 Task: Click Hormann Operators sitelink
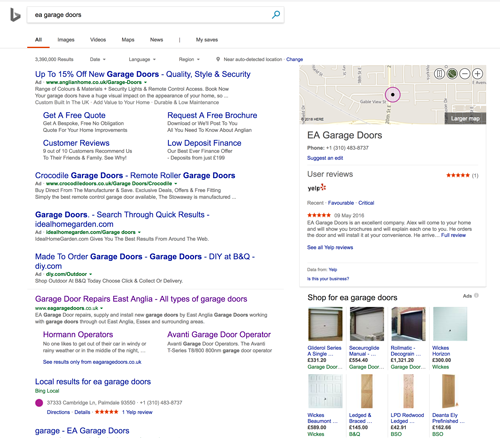click(78, 334)
